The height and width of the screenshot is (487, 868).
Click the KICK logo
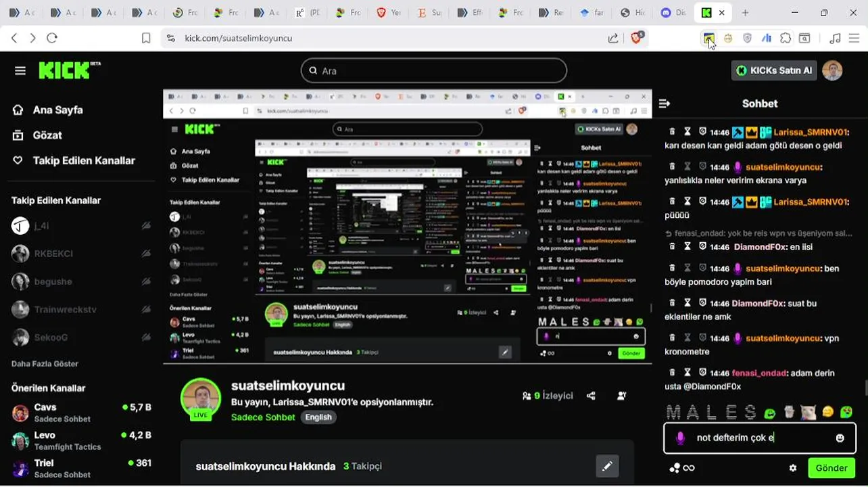(x=69, y=70)
